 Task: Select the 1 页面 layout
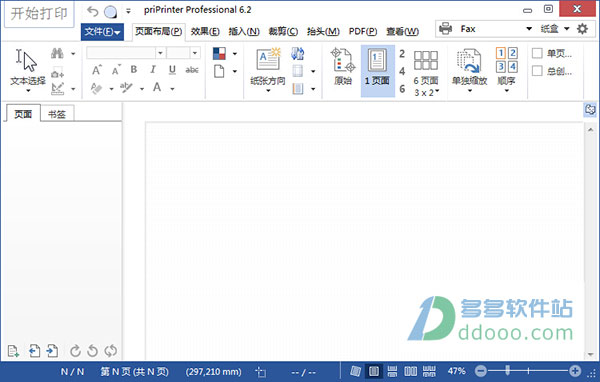(x=377, y=70)
